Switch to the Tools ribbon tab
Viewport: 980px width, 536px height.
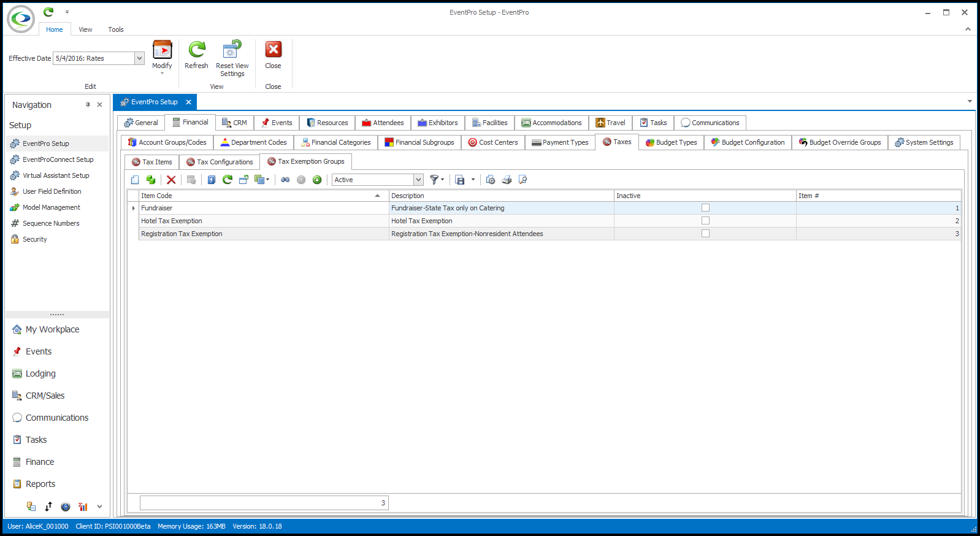[116, 29]
